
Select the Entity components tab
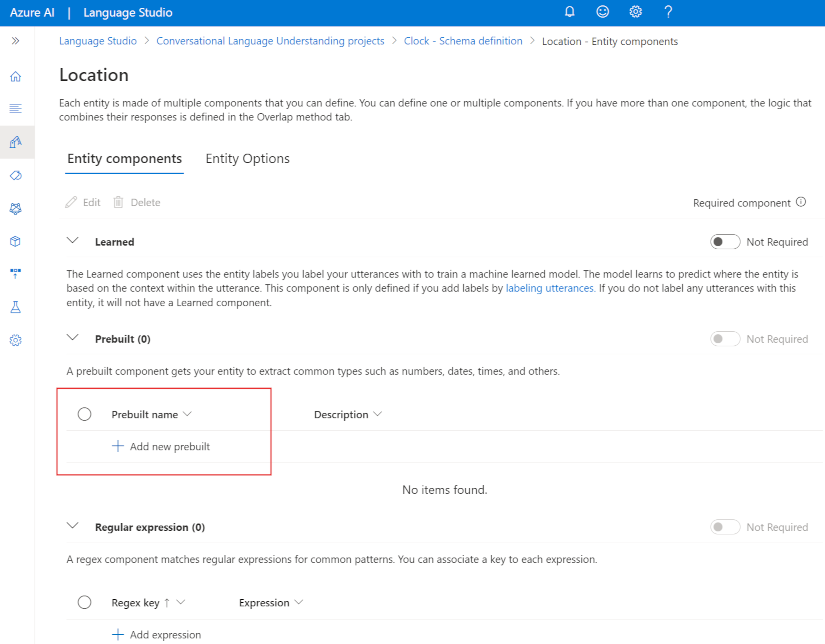[x=124, y=159]
